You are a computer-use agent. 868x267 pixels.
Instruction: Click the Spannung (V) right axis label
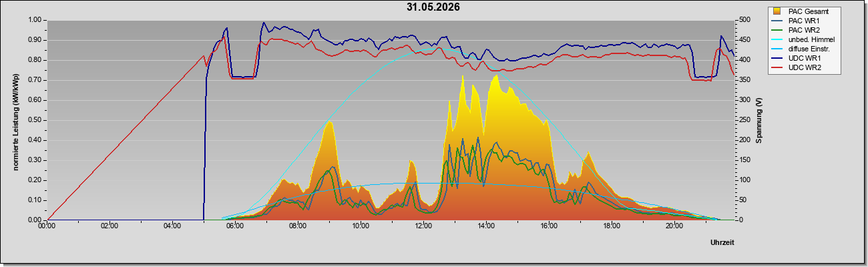click(759, 121)
